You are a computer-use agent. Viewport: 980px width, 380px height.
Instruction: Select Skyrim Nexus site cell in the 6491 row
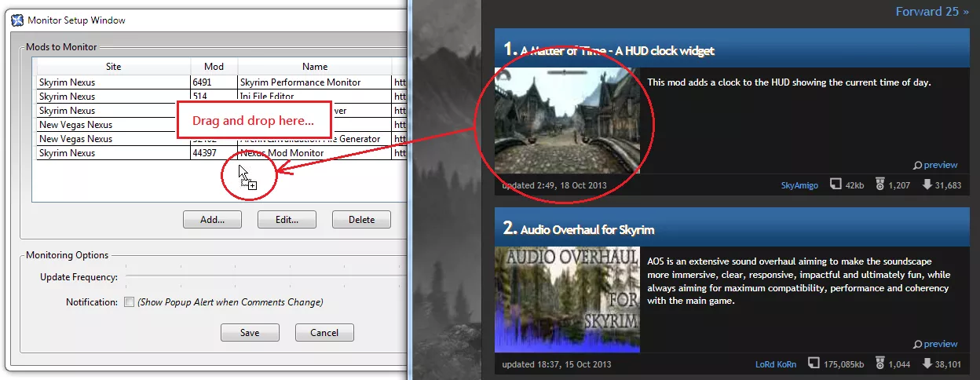pos(114,82)
